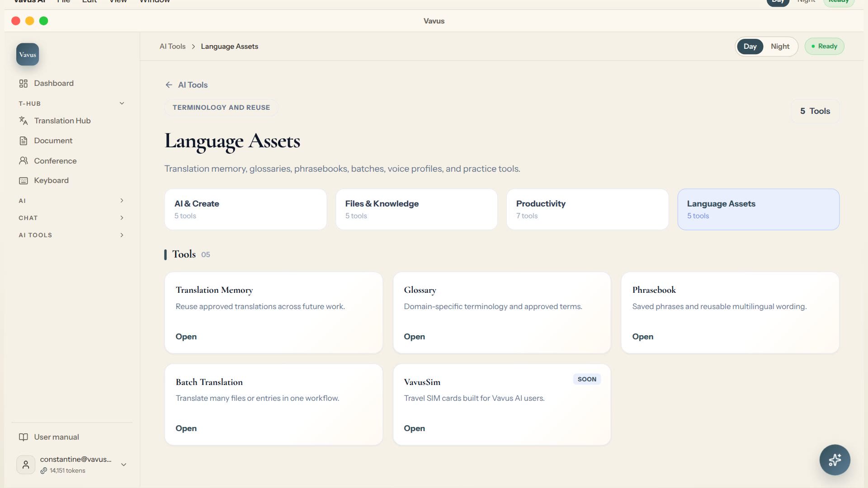
Task: Click the Glossary card title
Action: pos(420,290)
